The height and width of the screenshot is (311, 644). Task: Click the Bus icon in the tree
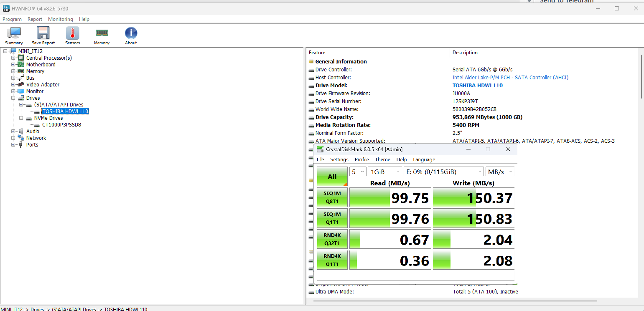tap(21, 78)
